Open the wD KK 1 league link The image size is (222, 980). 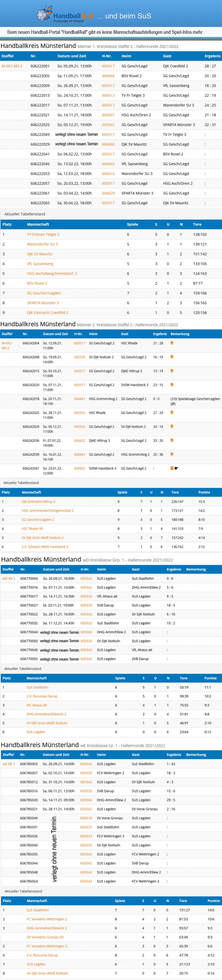click(x=9, y=579)
